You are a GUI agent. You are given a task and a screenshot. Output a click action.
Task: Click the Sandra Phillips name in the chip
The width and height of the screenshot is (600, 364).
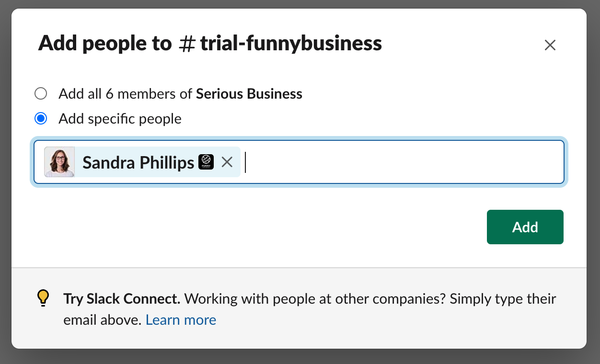click(138, 162)
